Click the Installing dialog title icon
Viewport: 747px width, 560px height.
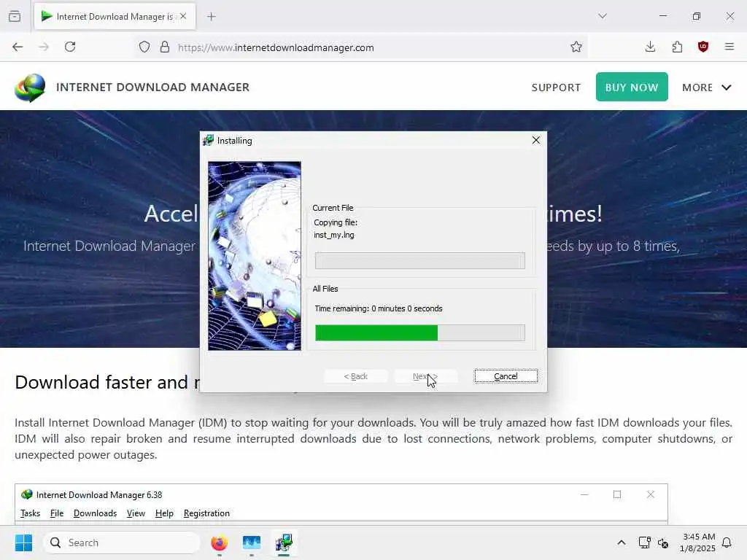point(208,141)
